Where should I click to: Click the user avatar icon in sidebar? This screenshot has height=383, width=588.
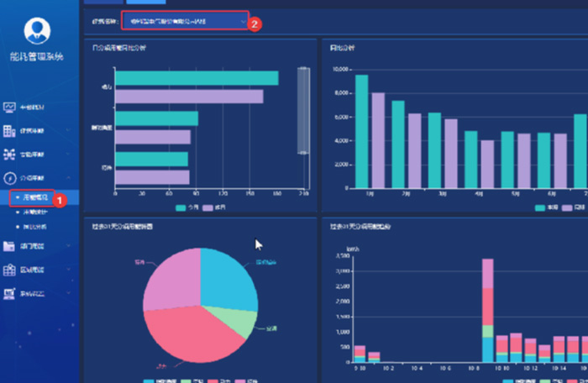[37, 31]
